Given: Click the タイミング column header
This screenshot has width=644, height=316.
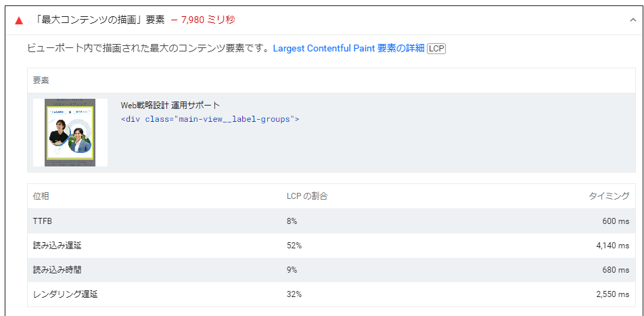Looking at the screenshot, I should pyautogui.click(x=609, y=196).
